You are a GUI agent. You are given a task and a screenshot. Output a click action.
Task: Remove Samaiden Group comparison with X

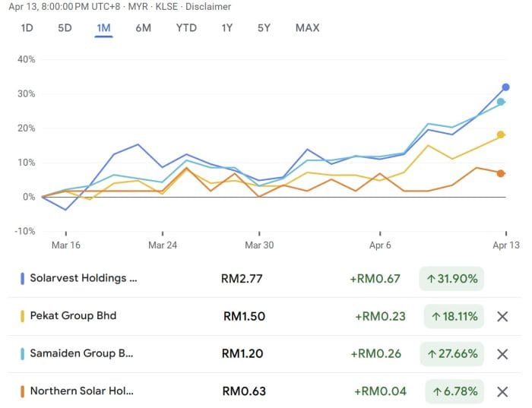click(502, 354)
